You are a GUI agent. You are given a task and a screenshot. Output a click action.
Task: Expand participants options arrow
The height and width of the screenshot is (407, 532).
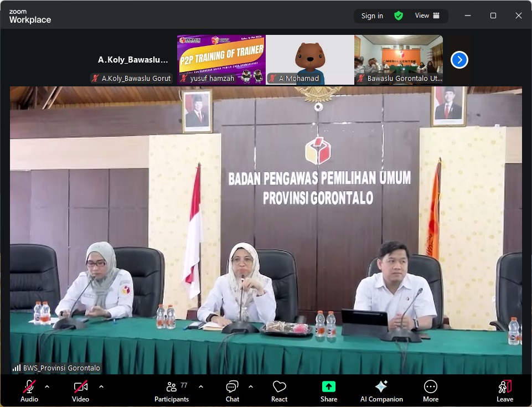coord(201,387)
